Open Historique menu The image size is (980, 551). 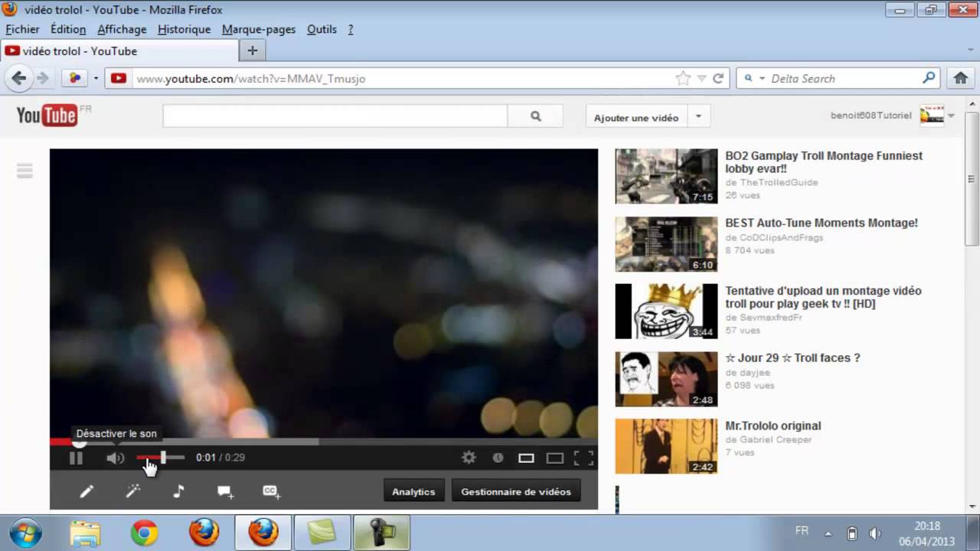(184, 29)
